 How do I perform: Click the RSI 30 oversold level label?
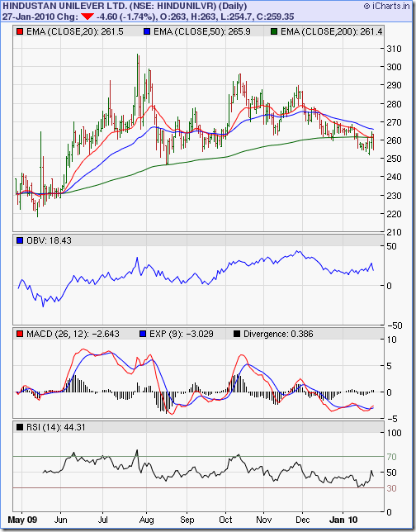391,488
